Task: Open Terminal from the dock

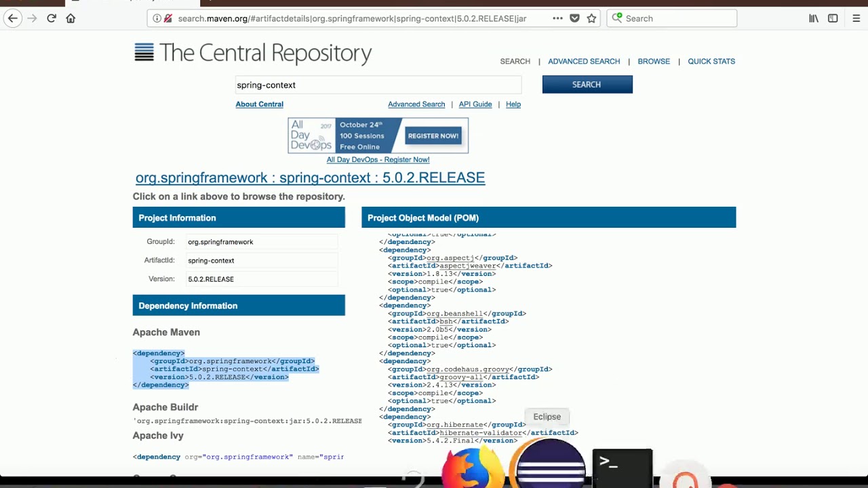Action: 623,468
